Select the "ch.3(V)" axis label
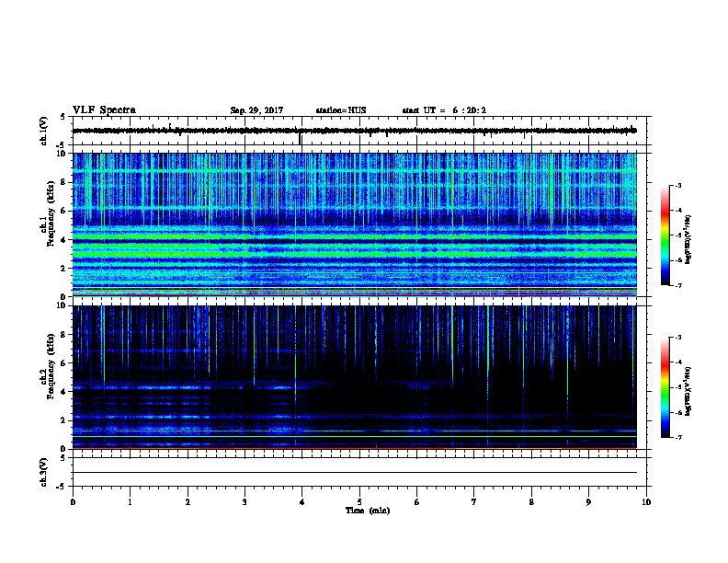Screen dimensions: 728x563 click(x=44, y=472)
